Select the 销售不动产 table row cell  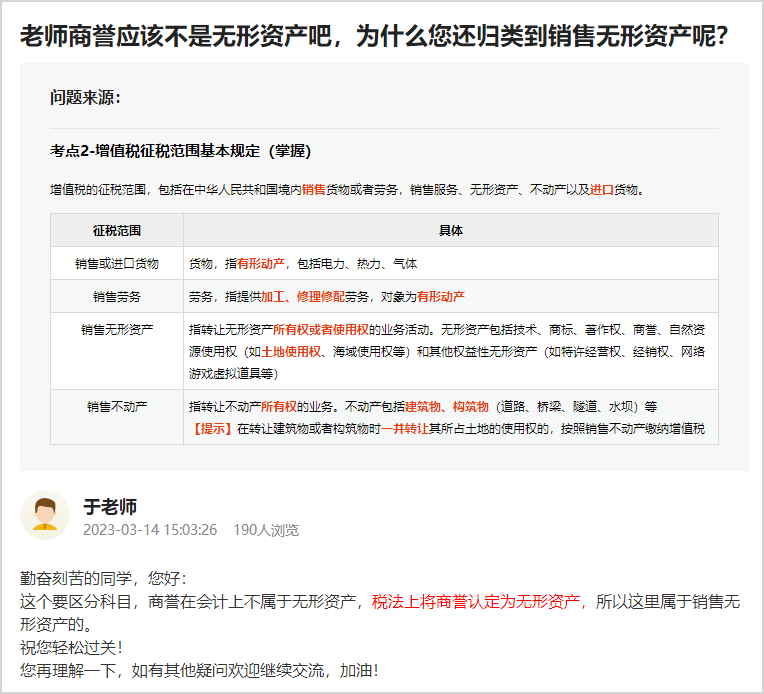click(x=117, y=407)
